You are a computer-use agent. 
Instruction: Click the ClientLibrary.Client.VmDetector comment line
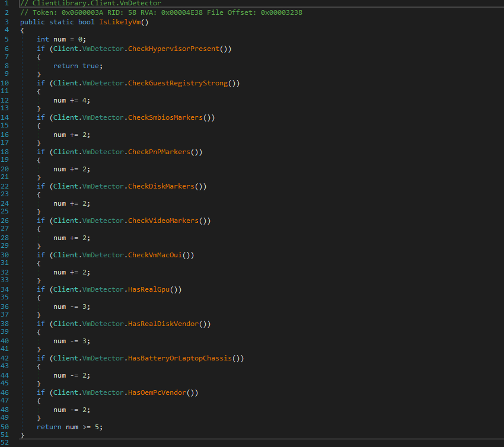tap(91, 3)
